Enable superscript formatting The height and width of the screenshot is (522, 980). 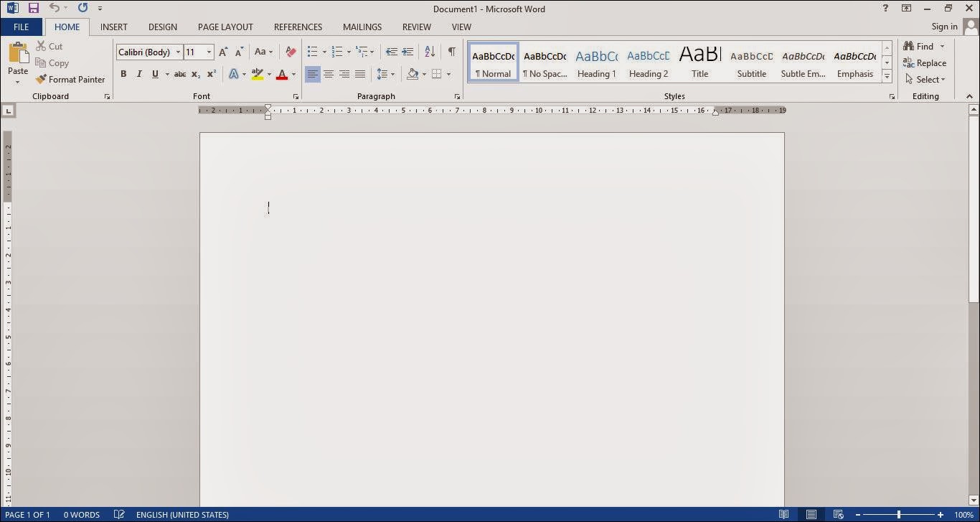pyautogui.click(x=210, y=74)
